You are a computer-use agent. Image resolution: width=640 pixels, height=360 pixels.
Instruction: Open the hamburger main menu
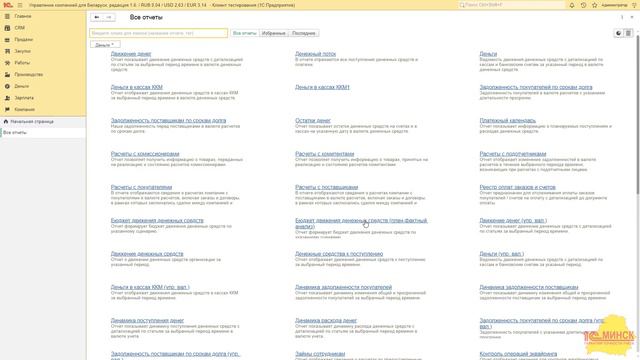coord(20,5)
